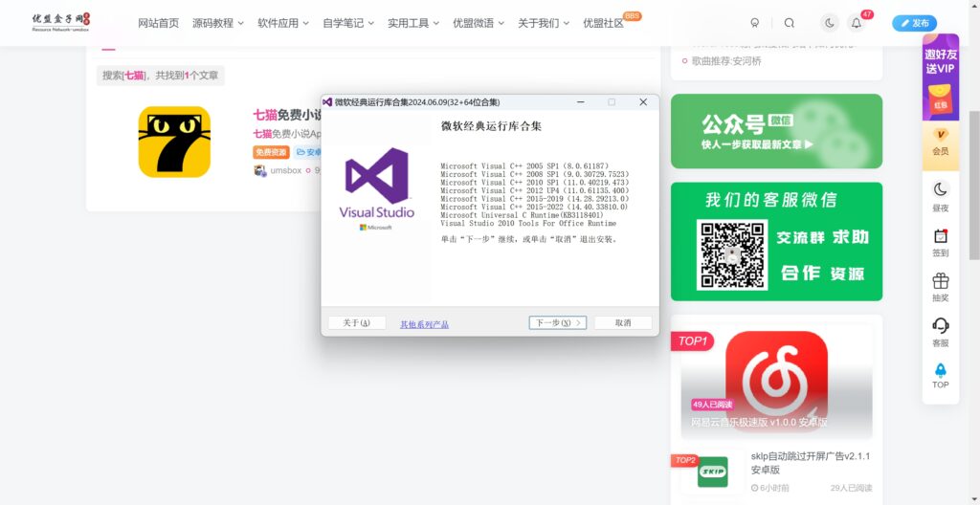Open the umsbox author link
The image size is (980, 505).
(x=285, y=170)
